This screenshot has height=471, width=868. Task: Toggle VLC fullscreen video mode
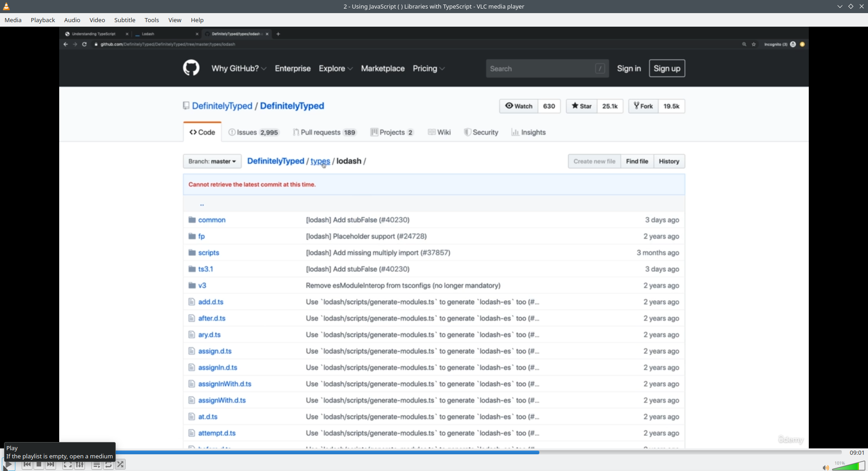68,465
